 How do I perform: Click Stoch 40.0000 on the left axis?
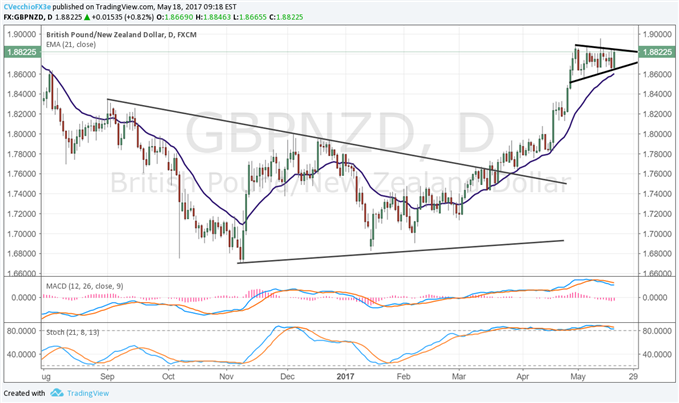point(22,354)
